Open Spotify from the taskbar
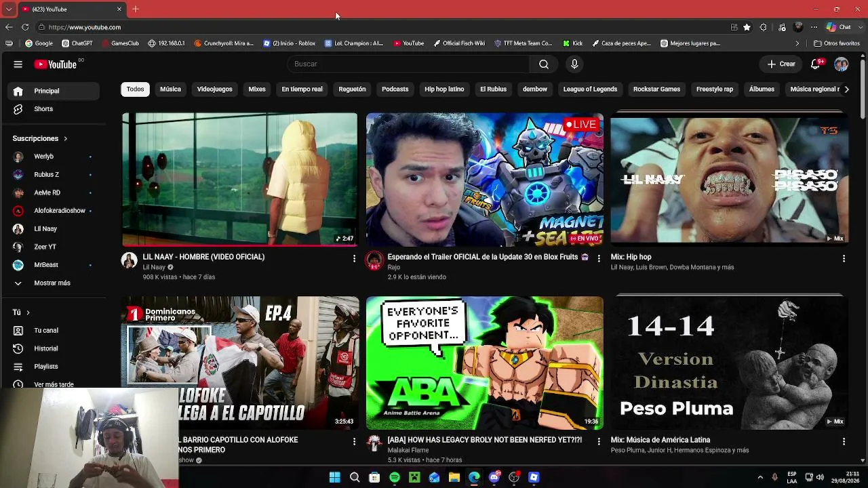 pyautogui.click(x=395, y=477)
